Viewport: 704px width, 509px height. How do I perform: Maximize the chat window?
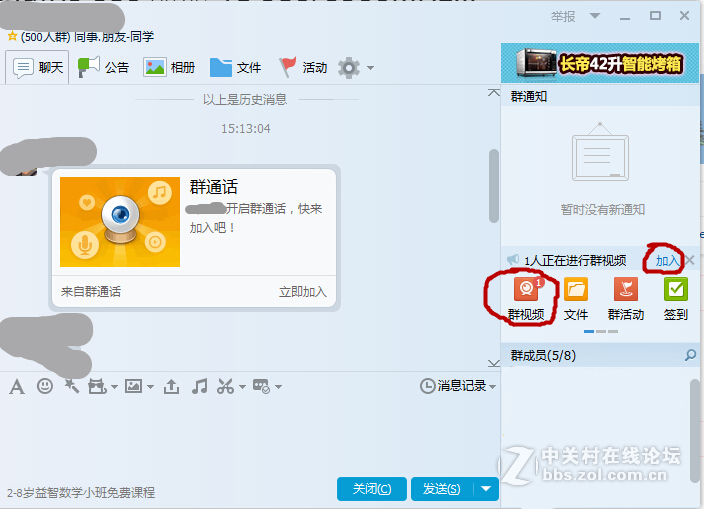[x=655, y=16]
